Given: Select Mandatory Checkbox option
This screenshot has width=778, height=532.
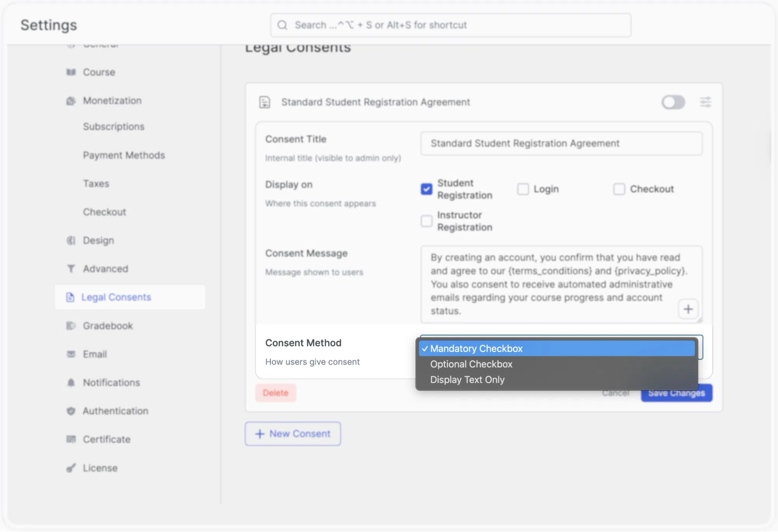Looking at the screenshot, I should [557, 349].
